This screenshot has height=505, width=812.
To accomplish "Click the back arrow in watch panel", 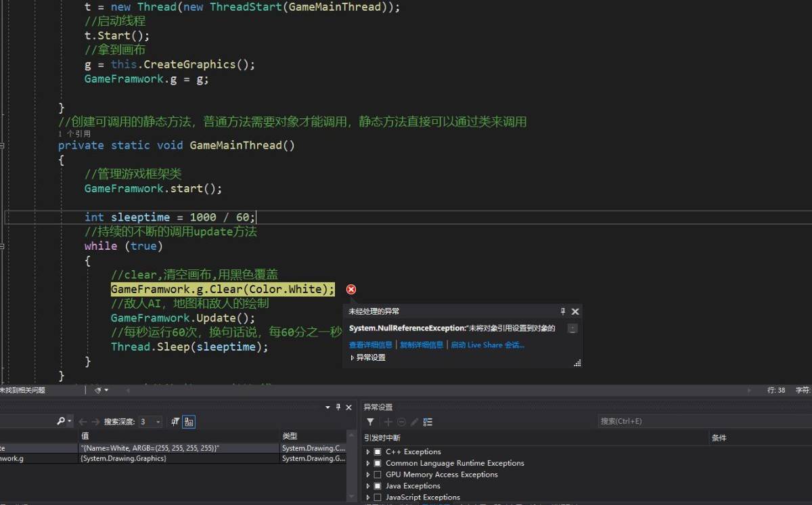I will click(82, 422).
